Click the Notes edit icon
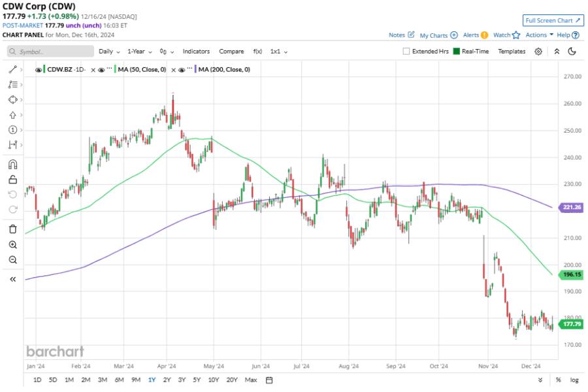The height and width of the screenshot is (392, 588). pos(411,35)
